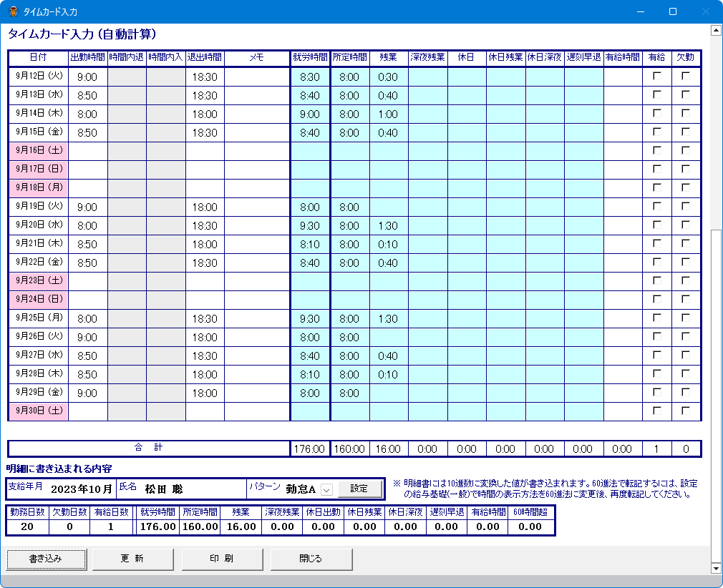
Task: Check 有給 for 9月21日 (木)
Action: 657,243
